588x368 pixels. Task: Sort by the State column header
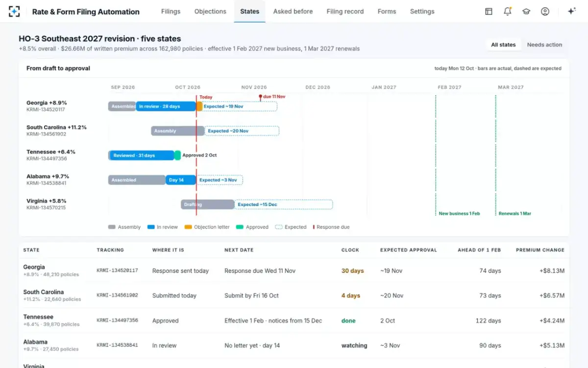[31, 250]
